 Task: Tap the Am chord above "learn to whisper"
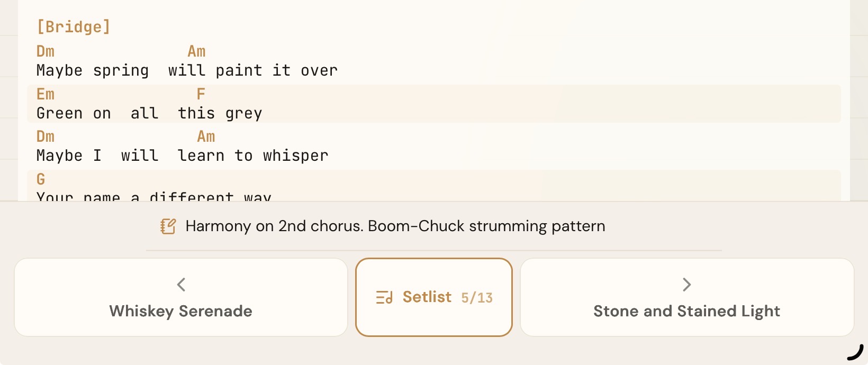point(206,136)
